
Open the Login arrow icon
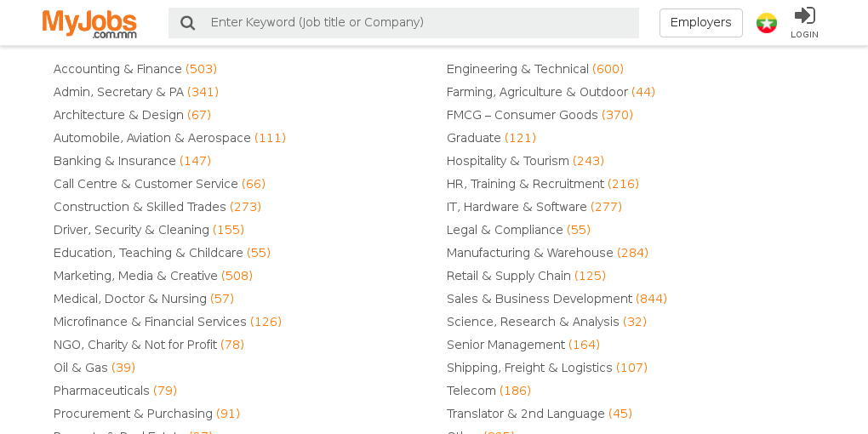[x=804, y=15]
